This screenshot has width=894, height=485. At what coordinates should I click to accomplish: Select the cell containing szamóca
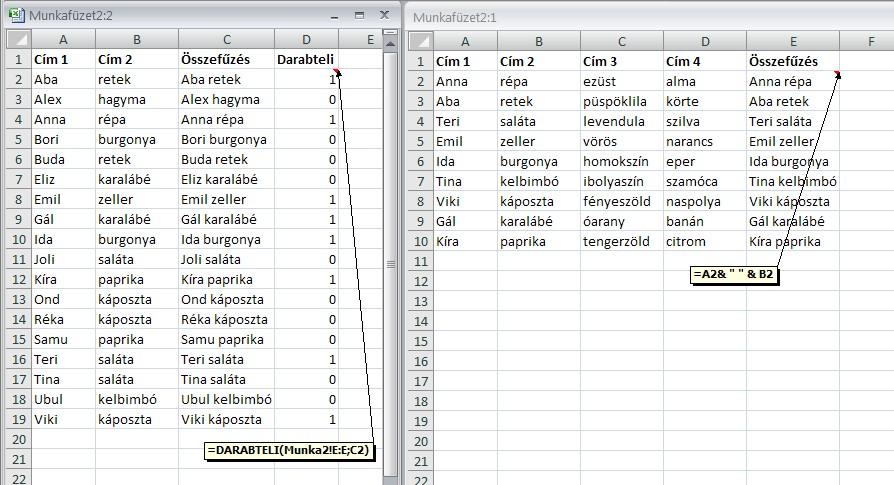click(705, 181)
